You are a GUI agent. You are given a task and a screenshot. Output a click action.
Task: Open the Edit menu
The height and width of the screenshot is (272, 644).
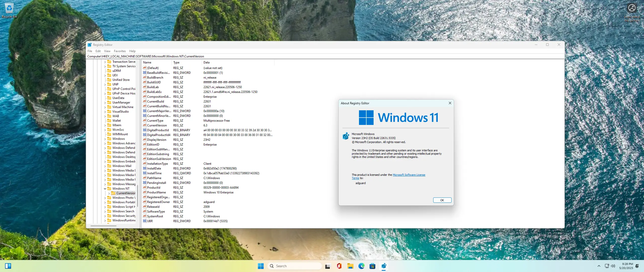pos(98,51)
